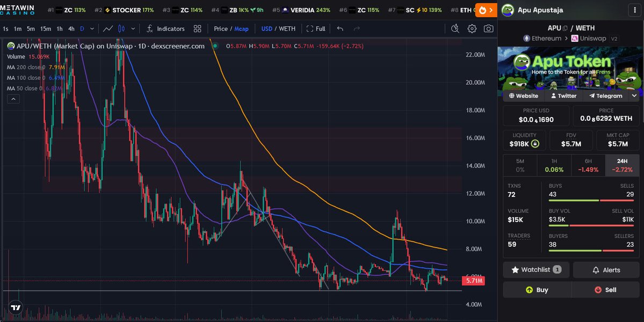Switch chart denomination to WETH
The height and width of the screenshot is (322, 644).
point(287,29)
